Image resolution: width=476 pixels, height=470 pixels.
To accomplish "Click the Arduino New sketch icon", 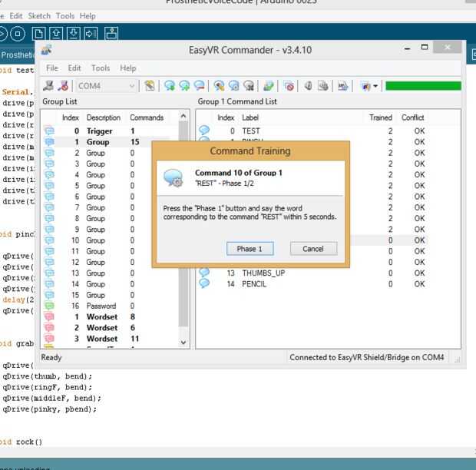I will [39, 34].
